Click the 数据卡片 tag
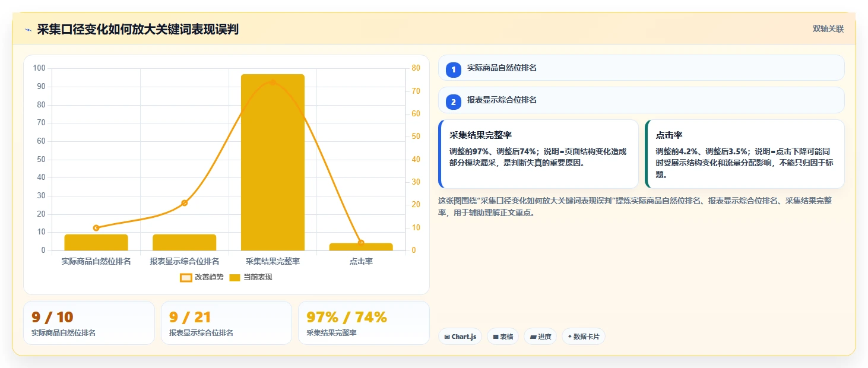Image resolution: width=868 pixels, height=368 pixels. tap(584, 337)
